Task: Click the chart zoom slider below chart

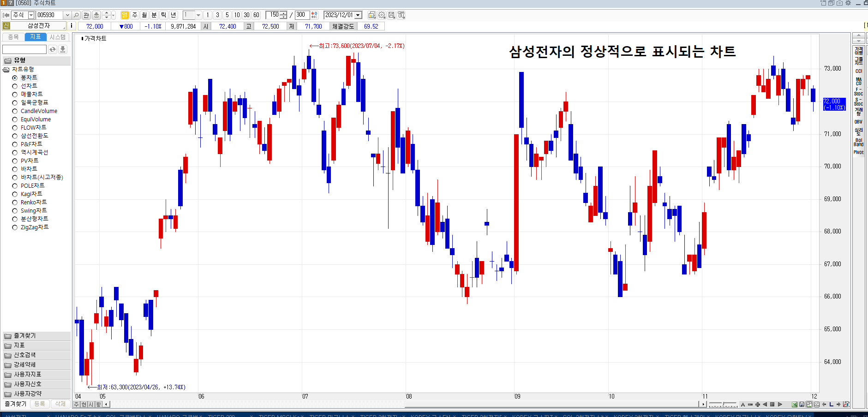Action: [723, 405]
